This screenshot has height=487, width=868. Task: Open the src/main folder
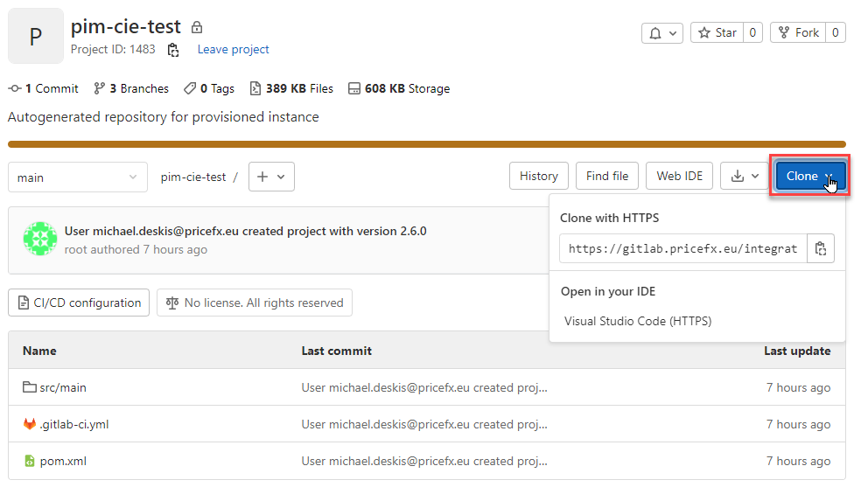[x=63, y=387]
